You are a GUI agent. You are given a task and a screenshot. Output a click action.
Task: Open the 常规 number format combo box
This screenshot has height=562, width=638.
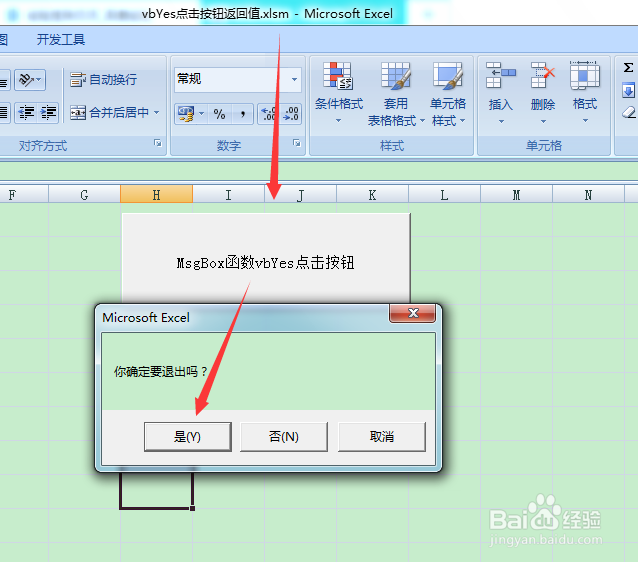(x=238, y=79)
